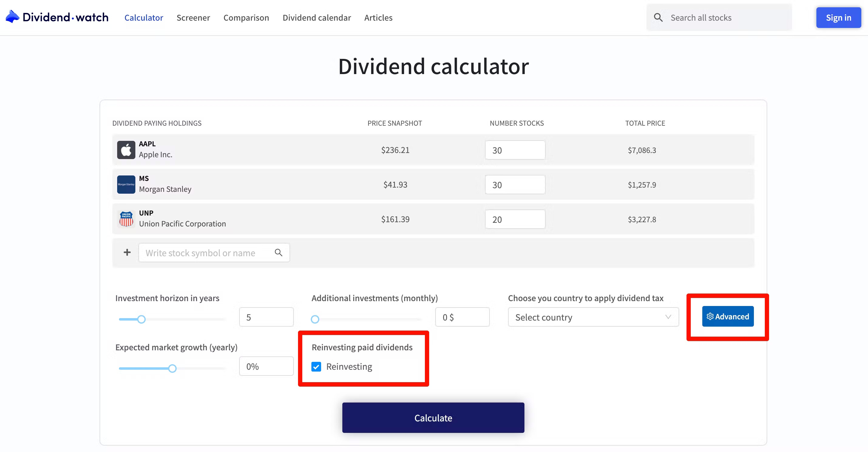Click the Apple Inc. logo icon
868x452 pixels.
pos(126,150)
